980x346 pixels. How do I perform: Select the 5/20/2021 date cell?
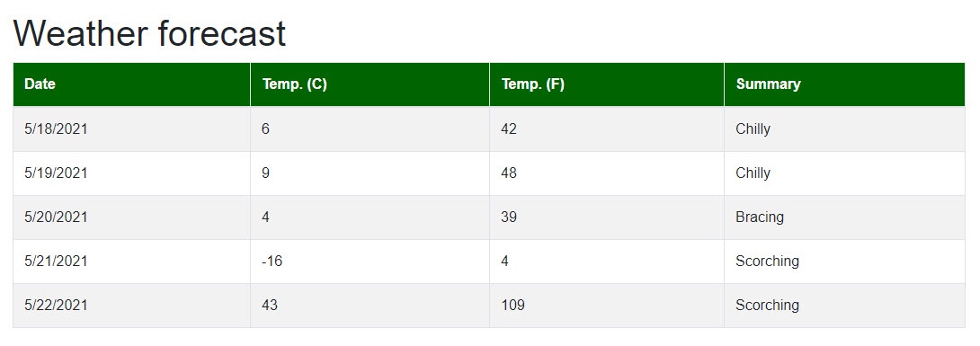[131, 217]
